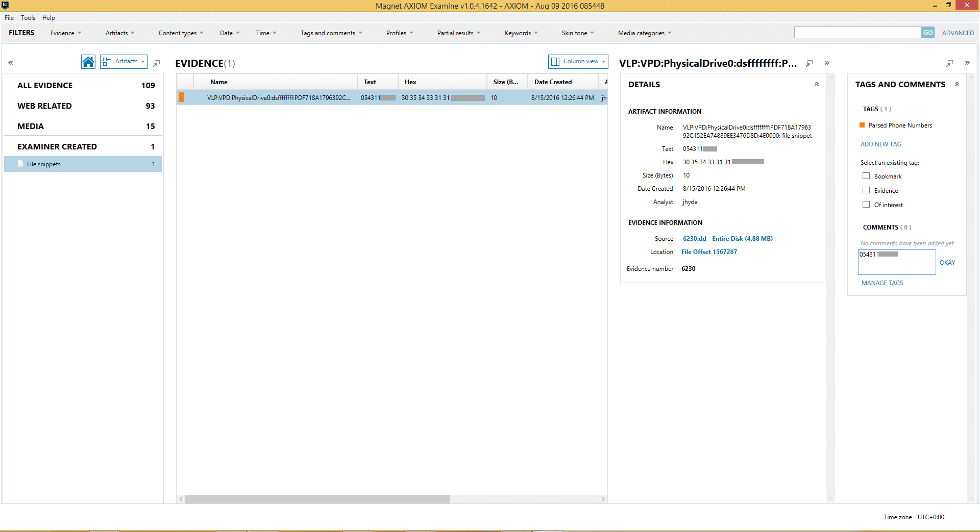The height and width of the screenshot is (532, 980).
Task: Click the GO search button
Action: click(928, 33)
